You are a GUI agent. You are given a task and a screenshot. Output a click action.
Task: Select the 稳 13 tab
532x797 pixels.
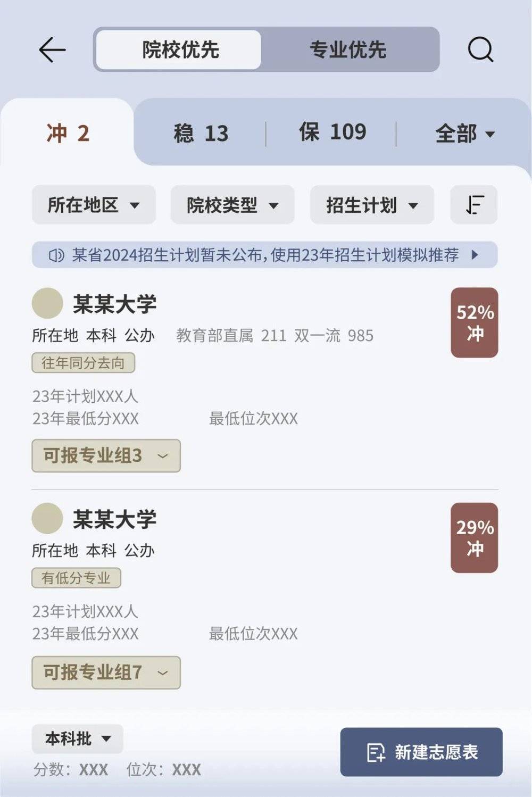pos(201,133)
